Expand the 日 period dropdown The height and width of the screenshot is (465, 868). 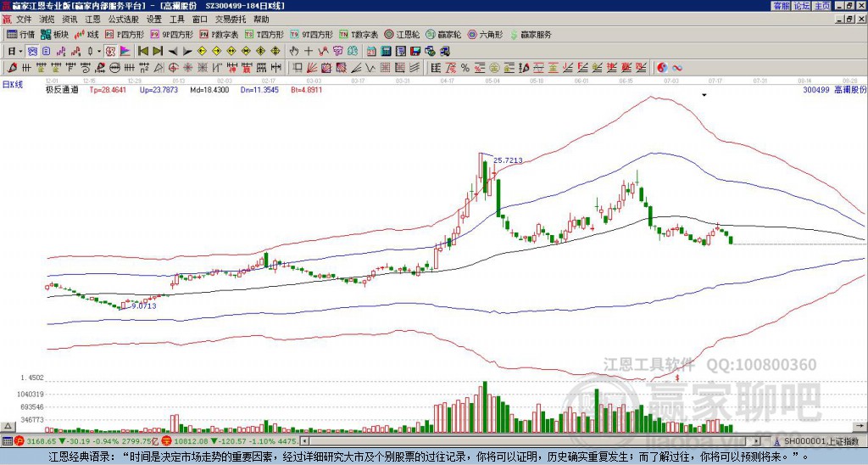(x=20, y=51)
